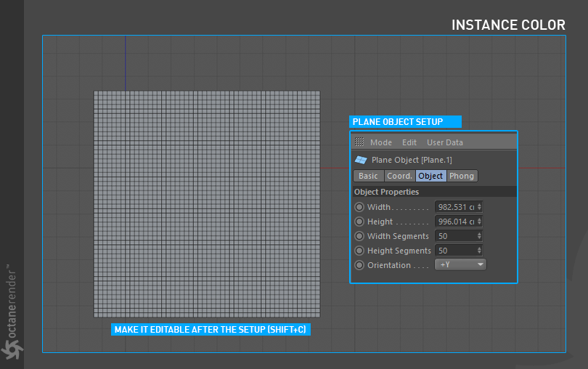Image resolution: width=588 pixels, height=369 pixels.
Task: Switch to the Basic tab
Action: point(368,177)
